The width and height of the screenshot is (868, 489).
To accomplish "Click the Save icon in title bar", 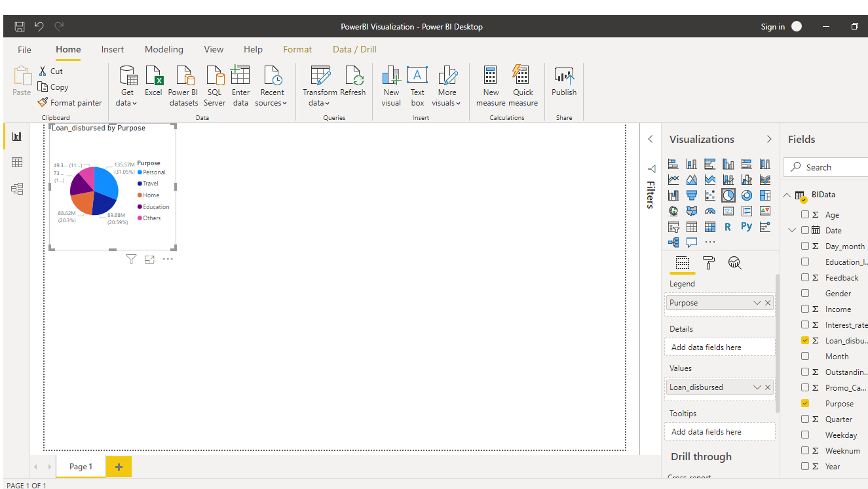I will click(20, 27).
